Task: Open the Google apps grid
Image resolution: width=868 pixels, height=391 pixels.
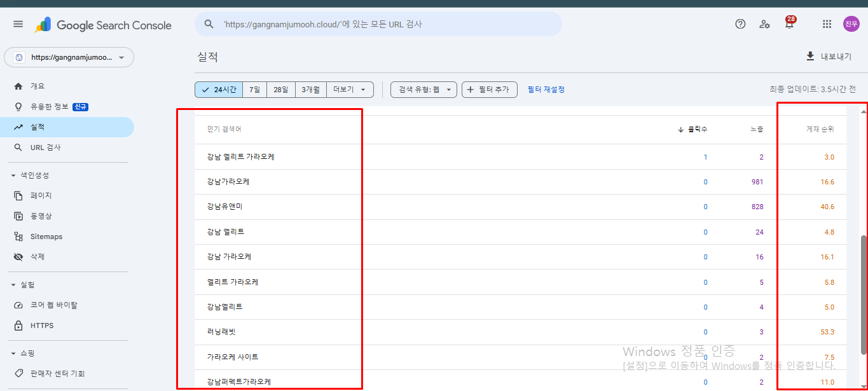Action: coord(827,24)
